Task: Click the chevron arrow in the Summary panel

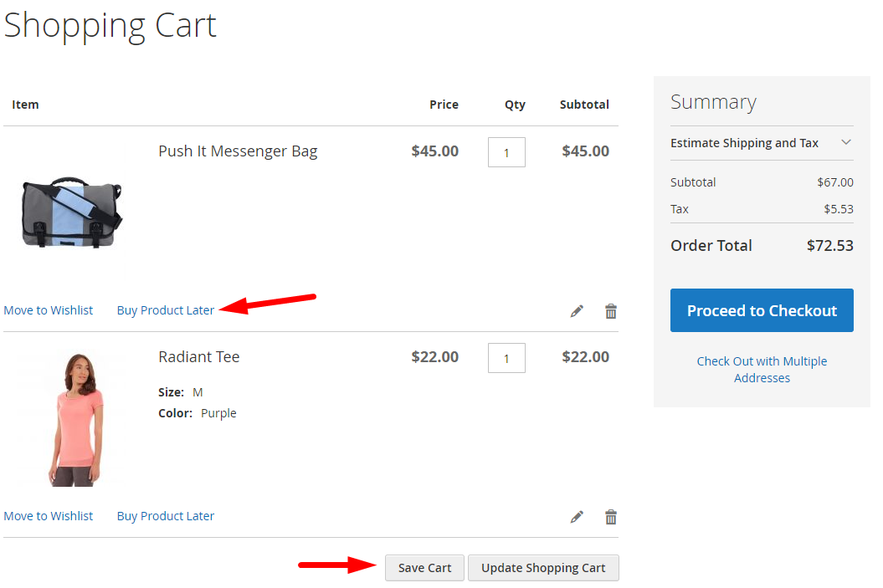Action: (x=845, y=143)
